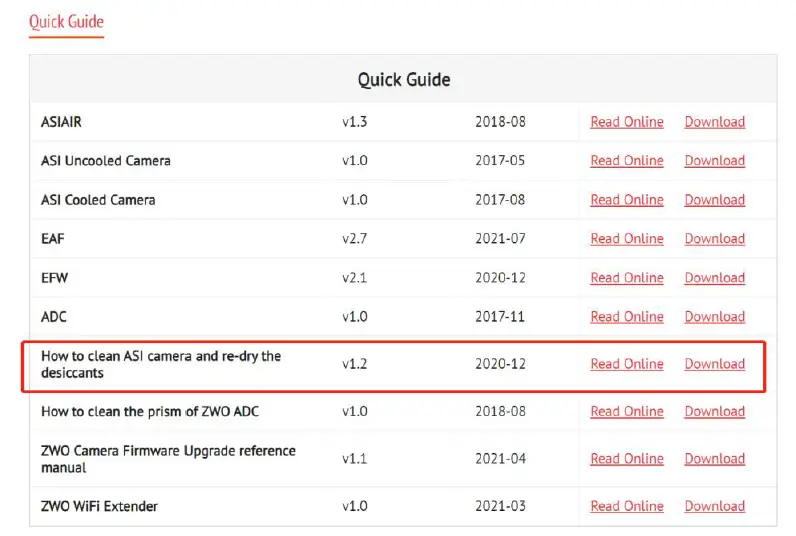
Task: Read the EFW guide online
Action: (x=626, y=278)
